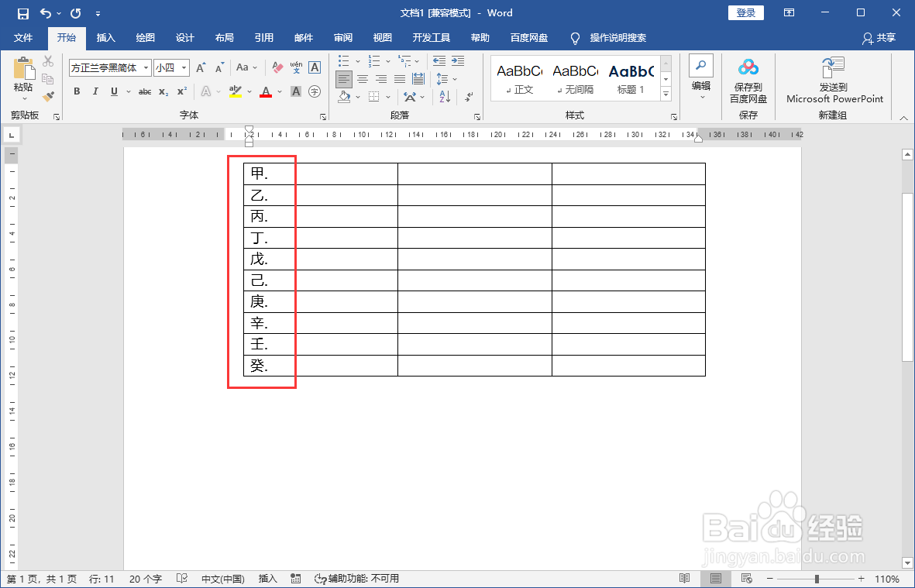Apply bold formatting with the B icon
The image size is (915, 588).
click(76, 91)
